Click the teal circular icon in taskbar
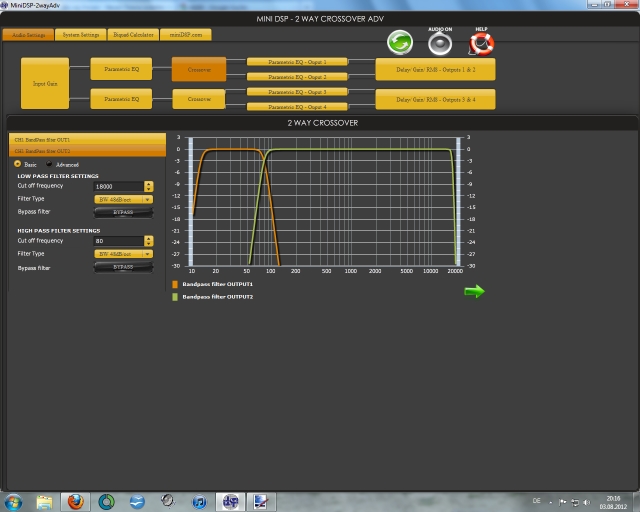This screenshot has height=512, width=640. [x=107, y=502]
